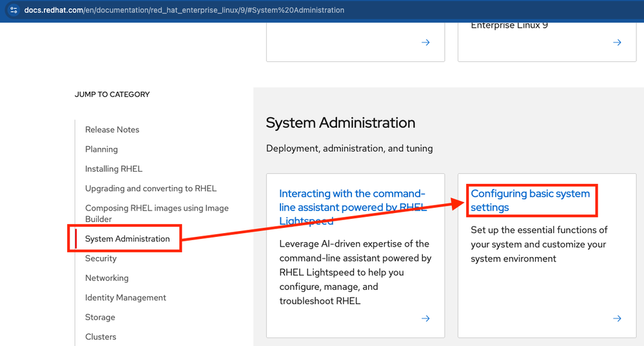Select Identity Management in sidebar
This screenshot has height=346, width=644.
pos(126,298)
